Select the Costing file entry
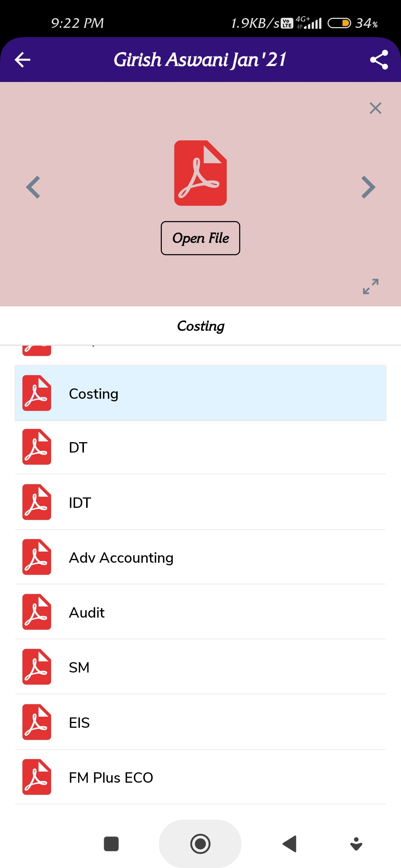 pos(200,393)
